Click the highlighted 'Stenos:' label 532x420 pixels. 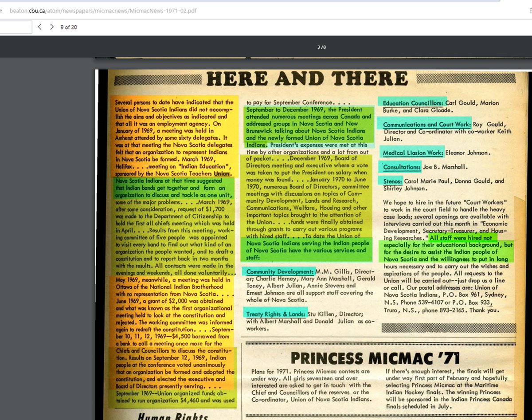pyautogui.click(x=392, y=181)
